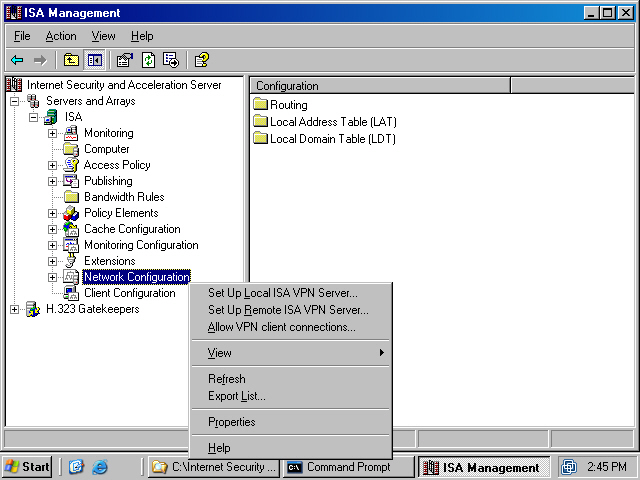Choose Set Up Local ISA VPN Server

[291, 293]
